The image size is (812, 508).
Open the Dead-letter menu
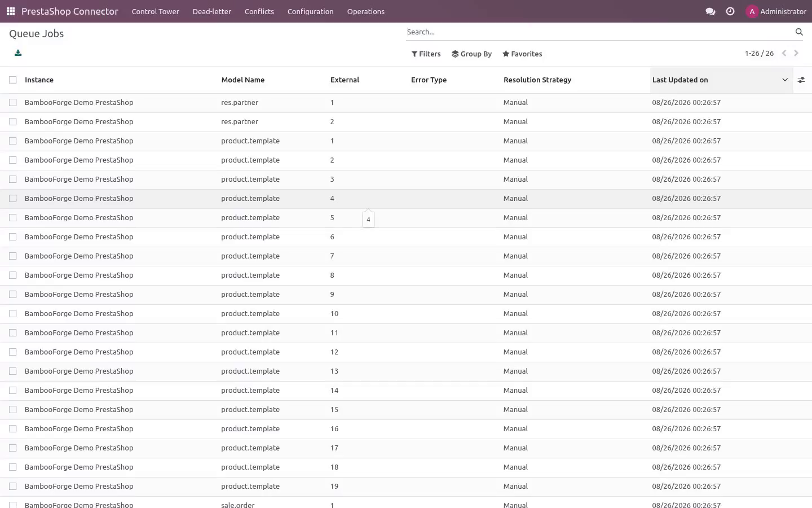point(212,11)
